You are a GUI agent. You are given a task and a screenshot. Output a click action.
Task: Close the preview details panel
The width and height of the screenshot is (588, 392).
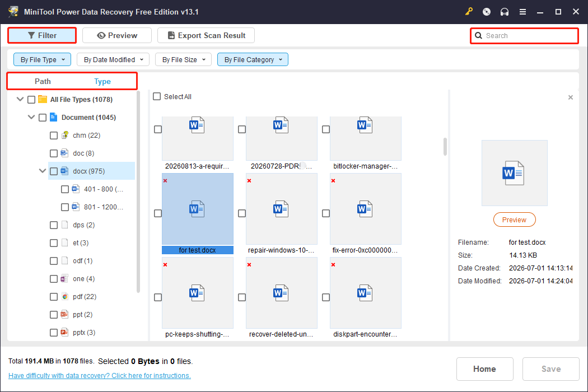(x=571, y=97)
